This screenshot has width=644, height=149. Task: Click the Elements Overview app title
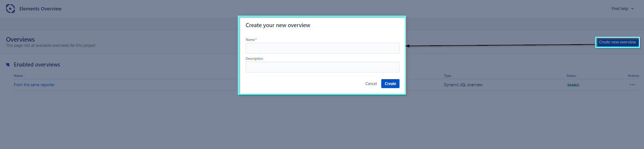tap(41, 9)
